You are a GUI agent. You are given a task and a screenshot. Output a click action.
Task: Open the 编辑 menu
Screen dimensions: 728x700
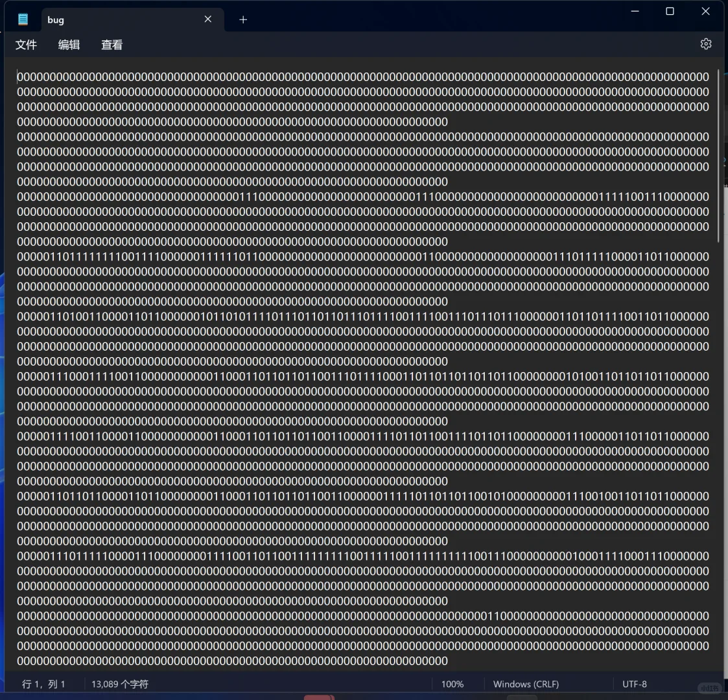69,45
